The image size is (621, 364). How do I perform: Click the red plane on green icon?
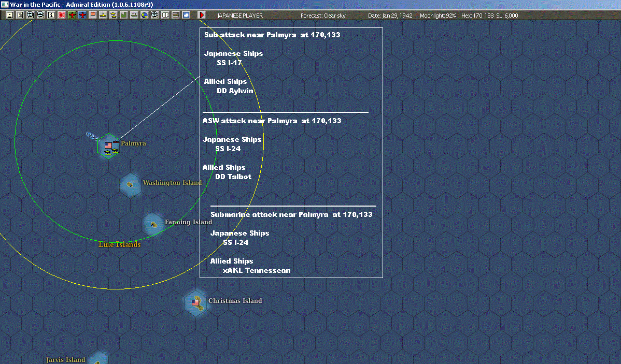click(x=72, y=15)
